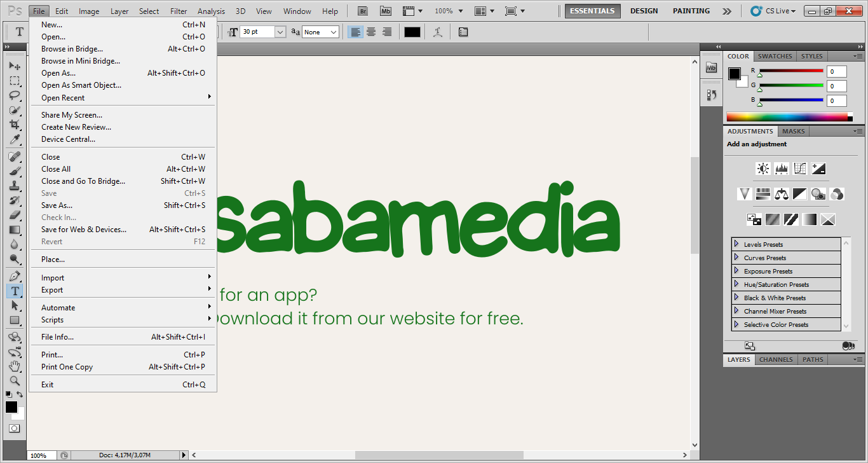Open the anti-aliasing dropdown set to None
868x463 pixels.
point(333,32)
